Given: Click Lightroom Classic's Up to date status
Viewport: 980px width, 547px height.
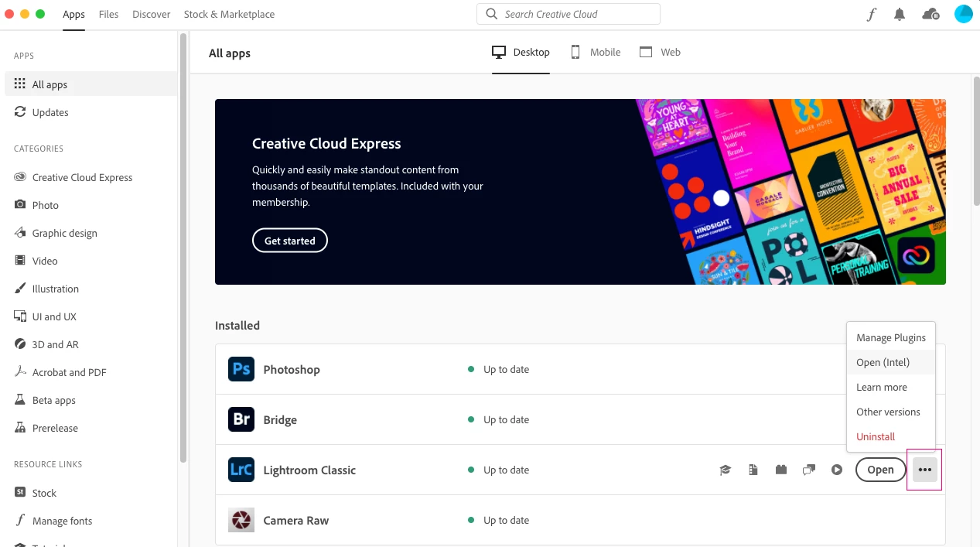Looking at the screenshot, I should click(498, 470).
